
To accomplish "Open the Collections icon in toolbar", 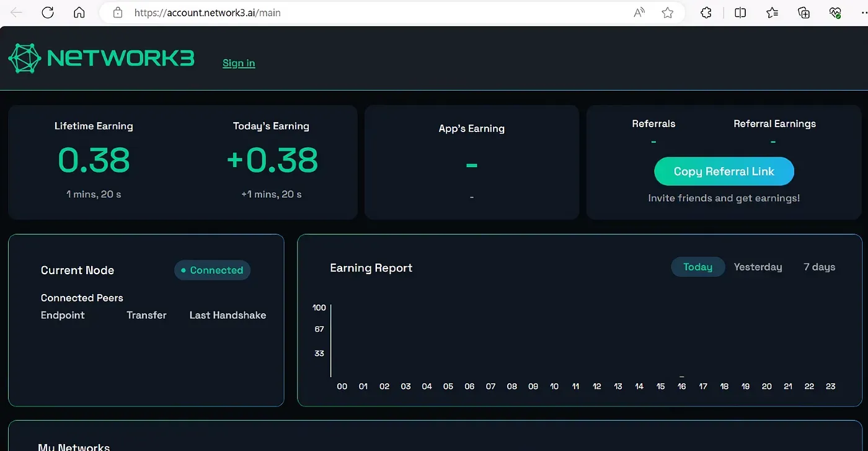I will [804, 12].
